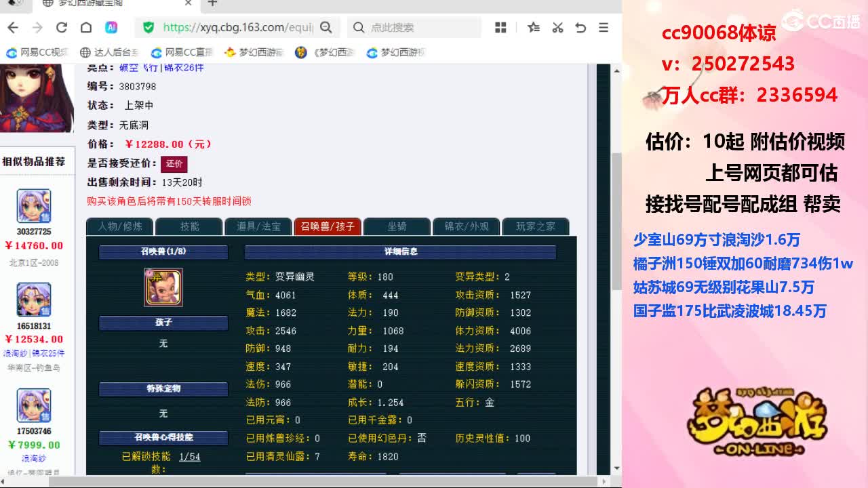Select the scissors screenshot icon
Viewport: 868px width, 488px height.
(x=557, y=28)
